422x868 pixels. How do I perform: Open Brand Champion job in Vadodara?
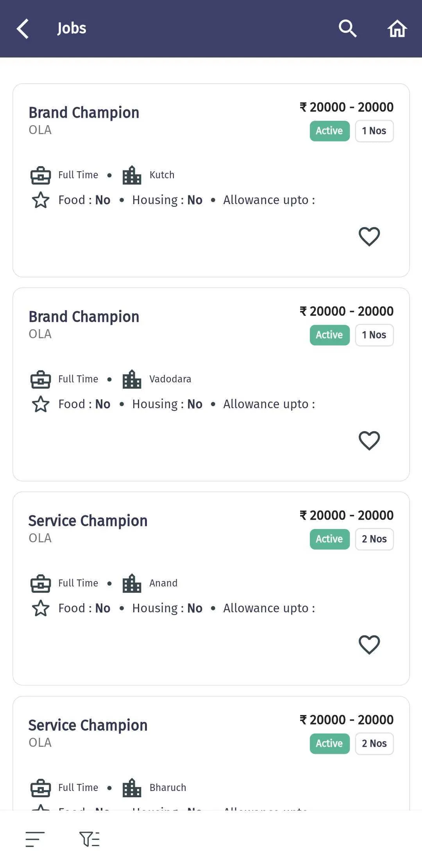tap(211, 384)
